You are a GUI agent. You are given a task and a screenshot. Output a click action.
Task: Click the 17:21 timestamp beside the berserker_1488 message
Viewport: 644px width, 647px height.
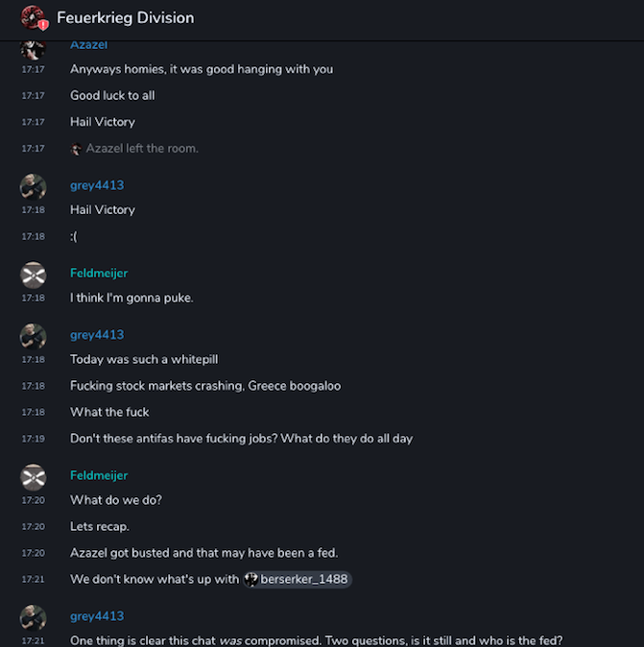coord(33,580)
